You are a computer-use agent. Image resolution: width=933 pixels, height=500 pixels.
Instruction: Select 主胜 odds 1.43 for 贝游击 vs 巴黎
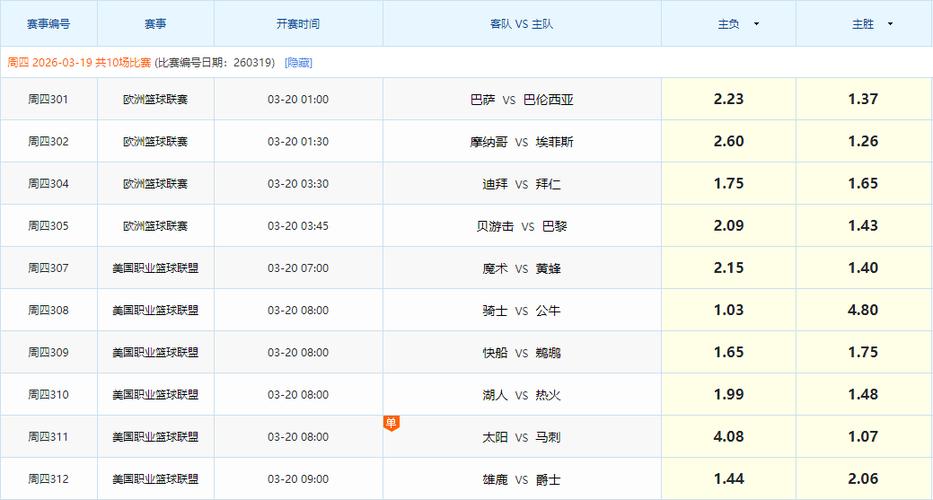(864, 226)
